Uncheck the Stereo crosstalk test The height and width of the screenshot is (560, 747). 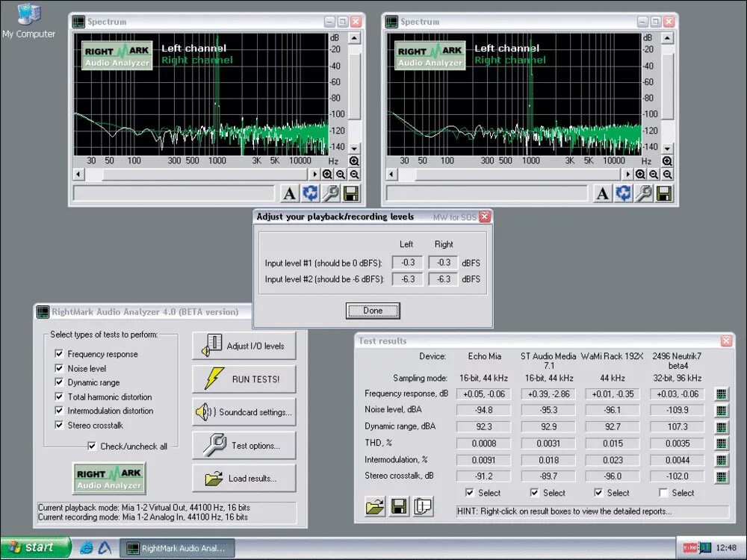59,425
